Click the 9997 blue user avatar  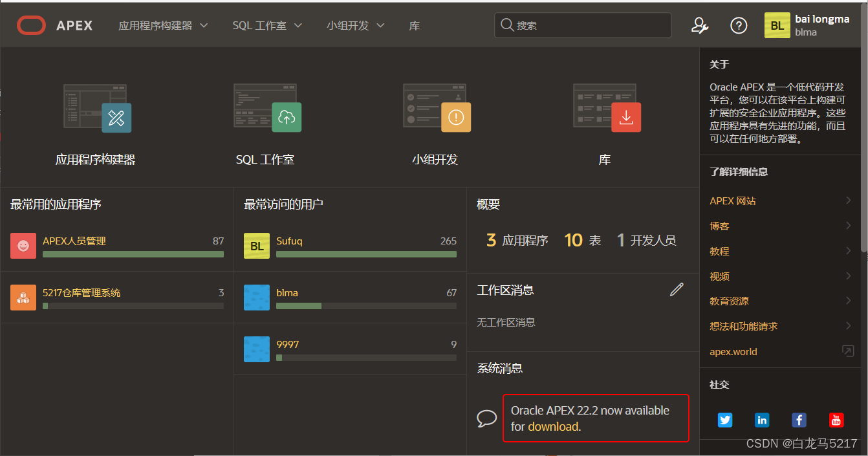(257, 349)
